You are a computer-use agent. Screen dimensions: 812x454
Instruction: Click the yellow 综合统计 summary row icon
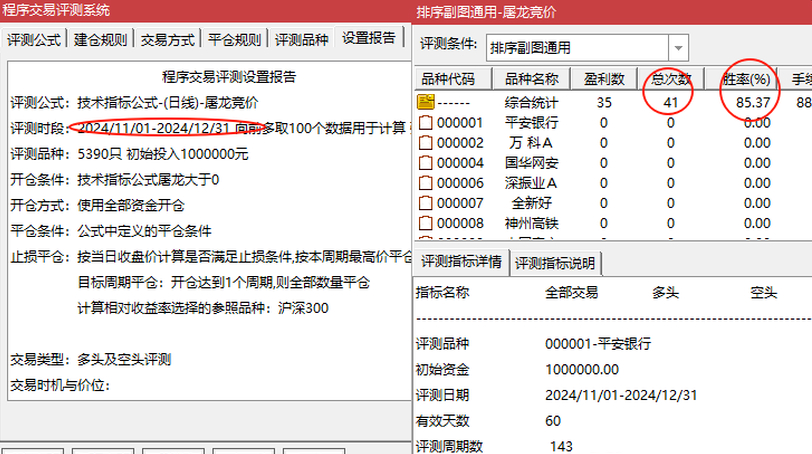(x=425, y=102)
